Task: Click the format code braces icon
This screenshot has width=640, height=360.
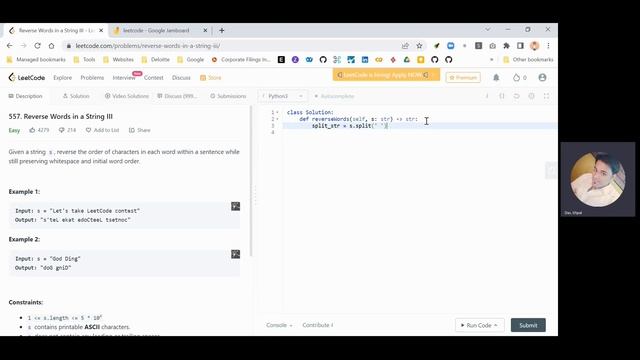Action: tap(502, 96)
